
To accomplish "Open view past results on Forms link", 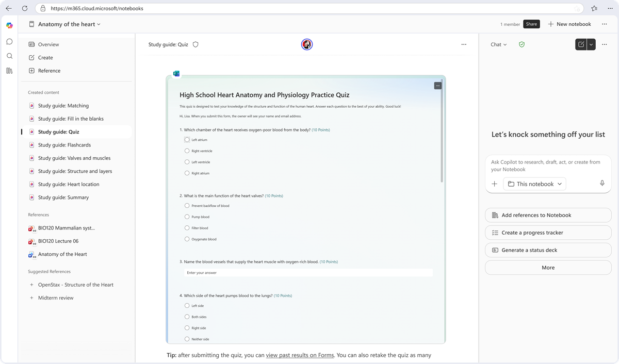I will point(300,355).
